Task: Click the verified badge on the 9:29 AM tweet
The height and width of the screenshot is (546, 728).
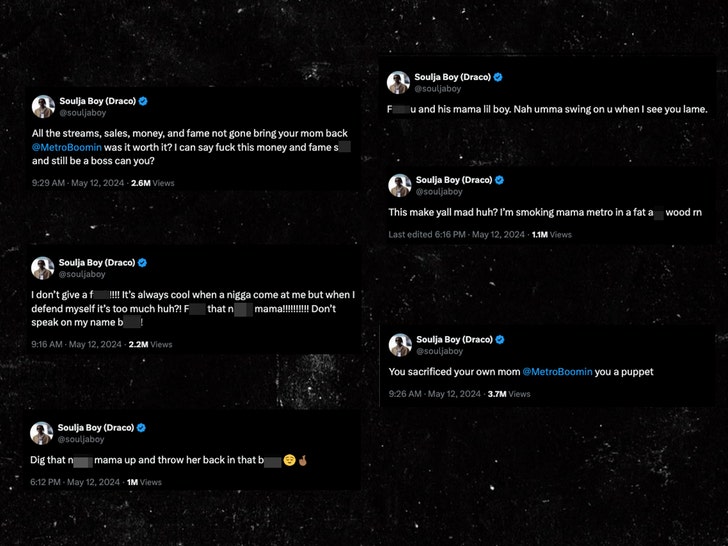Action: pyautogui.click(x=142, y=101)
